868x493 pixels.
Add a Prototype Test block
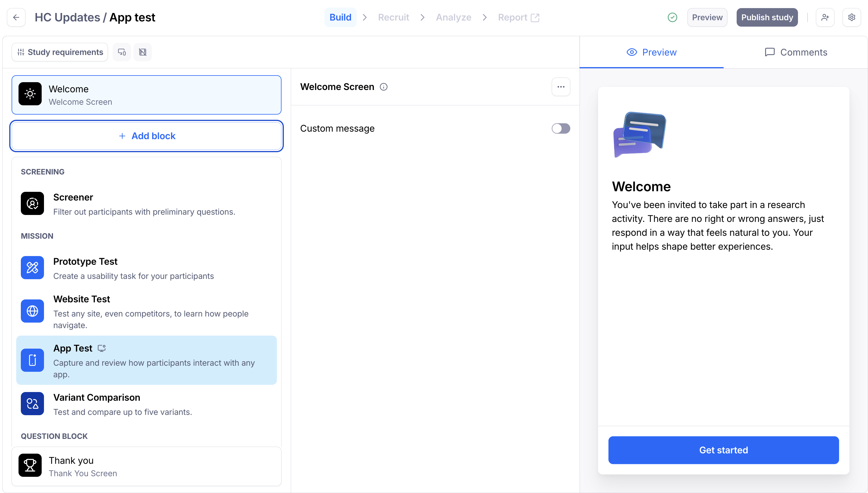coord(147,268)
